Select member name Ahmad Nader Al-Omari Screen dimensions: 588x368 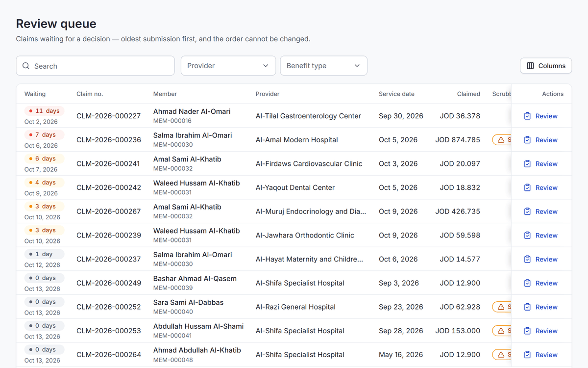coord(192,111)
